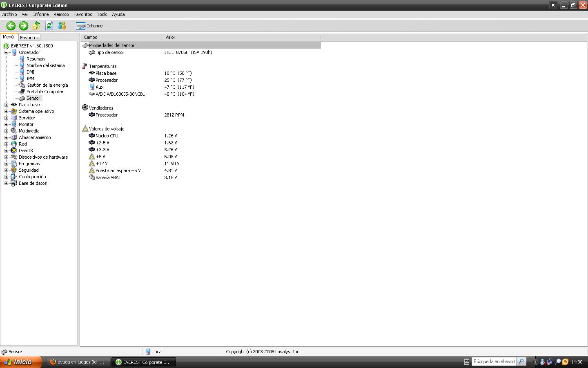Click the green Forward arrow toolbar icon
This screenshot has height=368, width=588.
point(24,26)
